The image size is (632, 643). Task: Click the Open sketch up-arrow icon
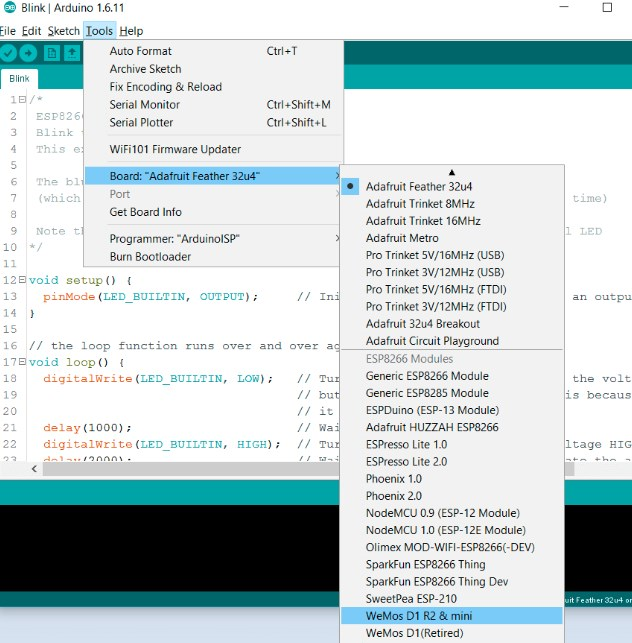[72, 53]
